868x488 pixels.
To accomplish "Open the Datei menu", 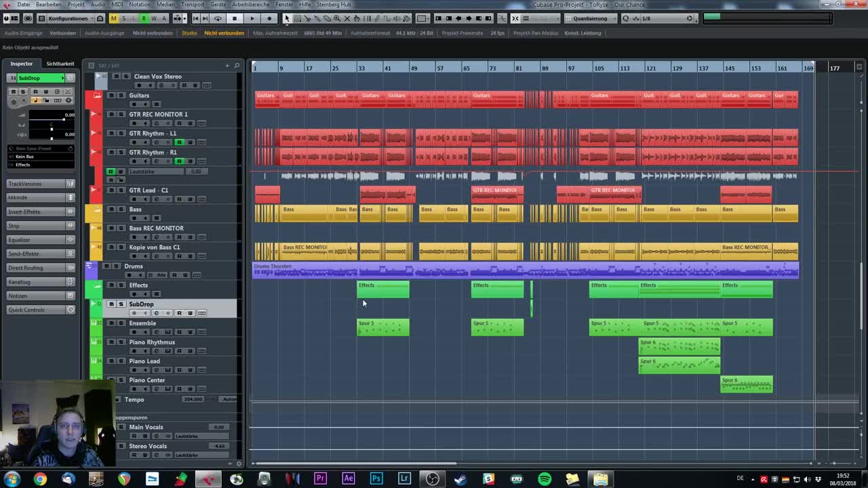I will click(23, 4).
